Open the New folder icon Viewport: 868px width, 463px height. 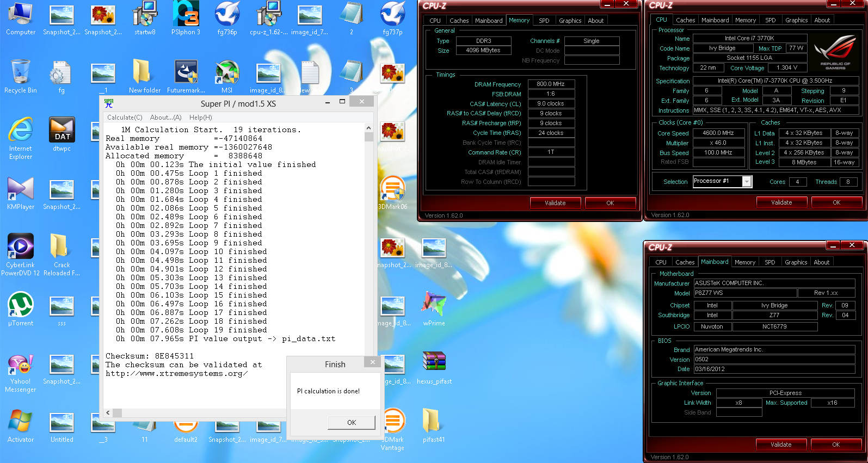[x=145, y=77]
